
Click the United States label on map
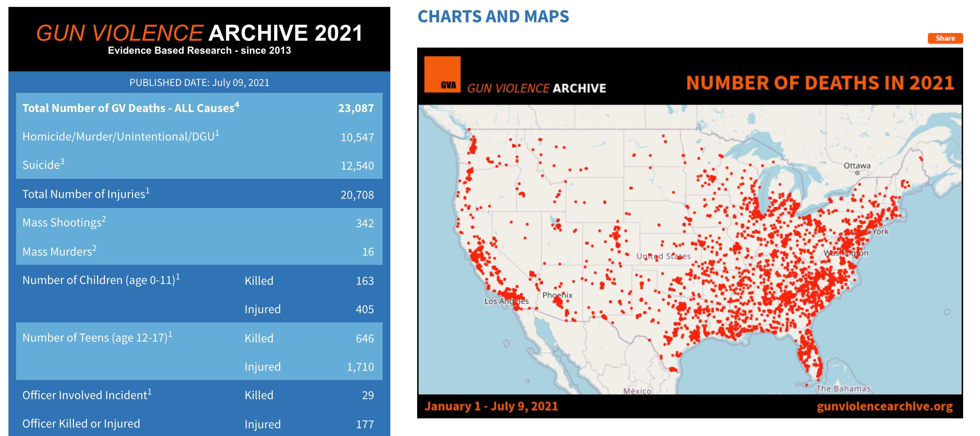pos(663,256)
